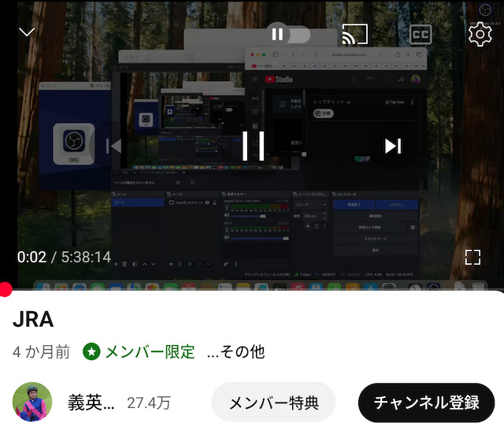
Task: Click the red progress bar scrubber
Action: 6,289
